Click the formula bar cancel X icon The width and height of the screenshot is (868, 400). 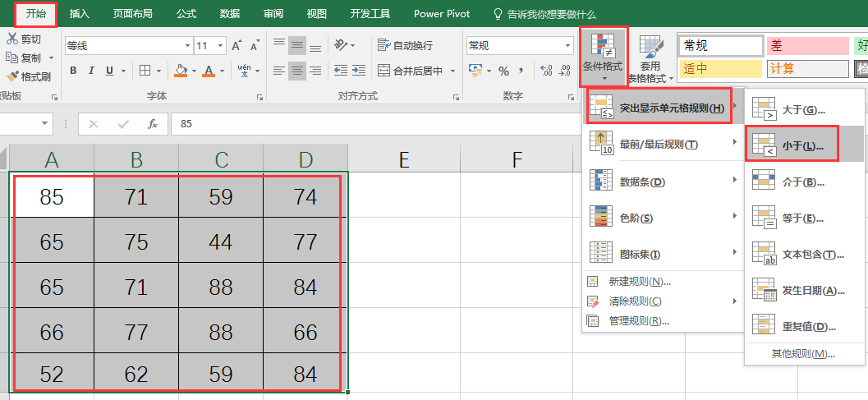click(94, 124)
